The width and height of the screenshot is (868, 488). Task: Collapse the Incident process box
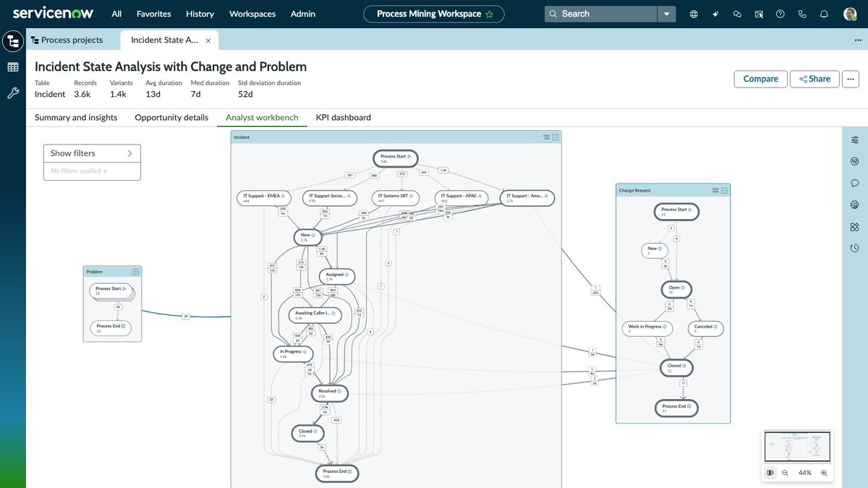556,137
